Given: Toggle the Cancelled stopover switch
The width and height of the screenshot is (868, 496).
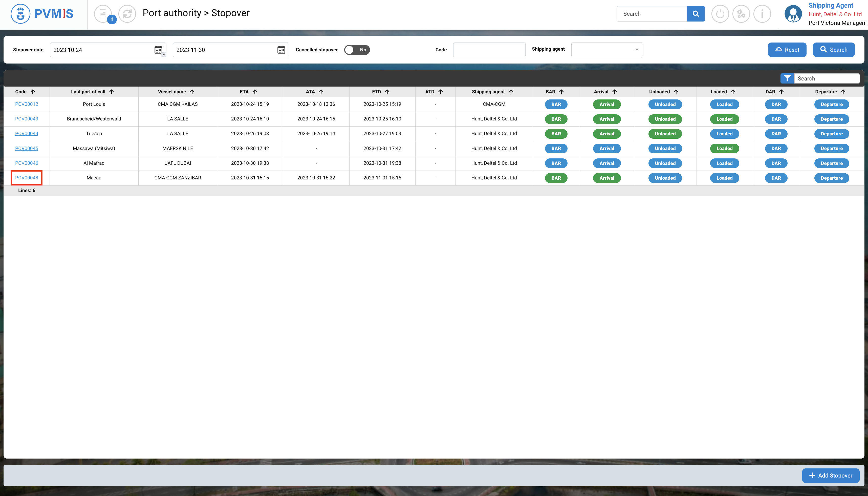Looking at the screenshot, I should 357,50.
